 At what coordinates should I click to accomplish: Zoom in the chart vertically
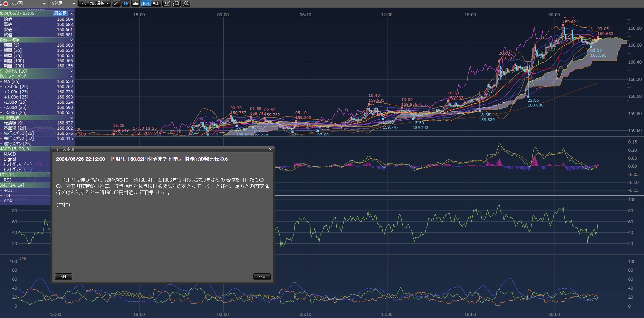pos(186,3)
